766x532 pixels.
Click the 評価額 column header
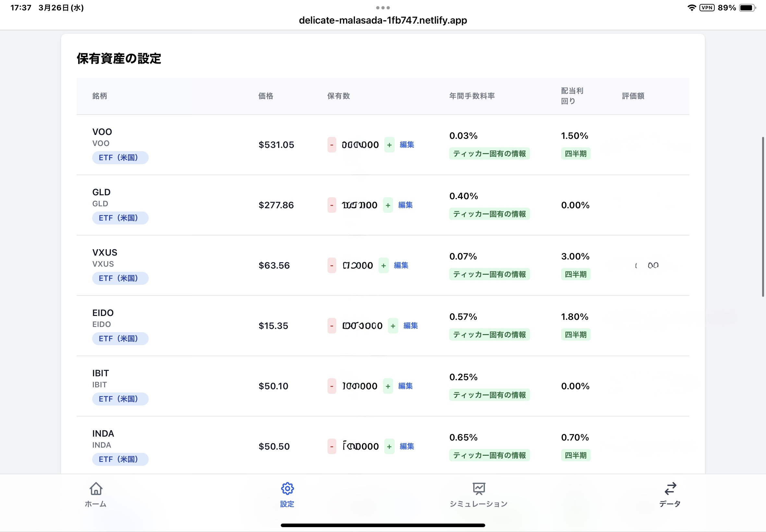tap(633, 96)
